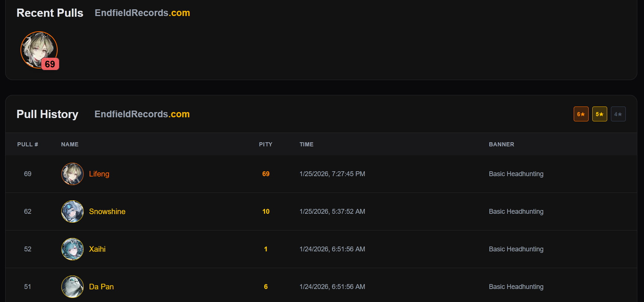Toggle the 5-star rarity filter
This screenshot has width=644, height=302.
[x=599, y=114]
